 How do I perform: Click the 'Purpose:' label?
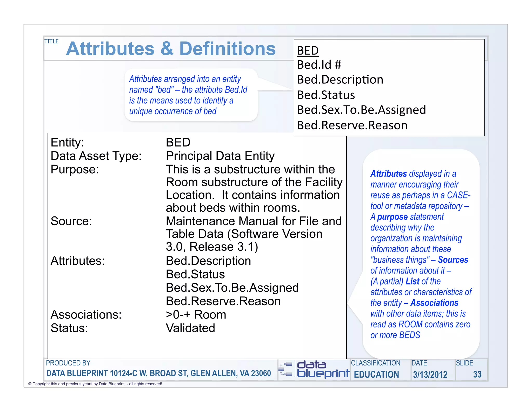point(75,169)
